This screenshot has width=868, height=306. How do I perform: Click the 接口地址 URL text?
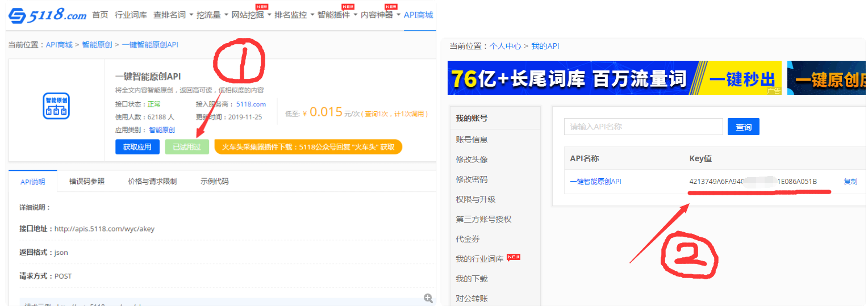pyautogui.click(x=105, y=229)
